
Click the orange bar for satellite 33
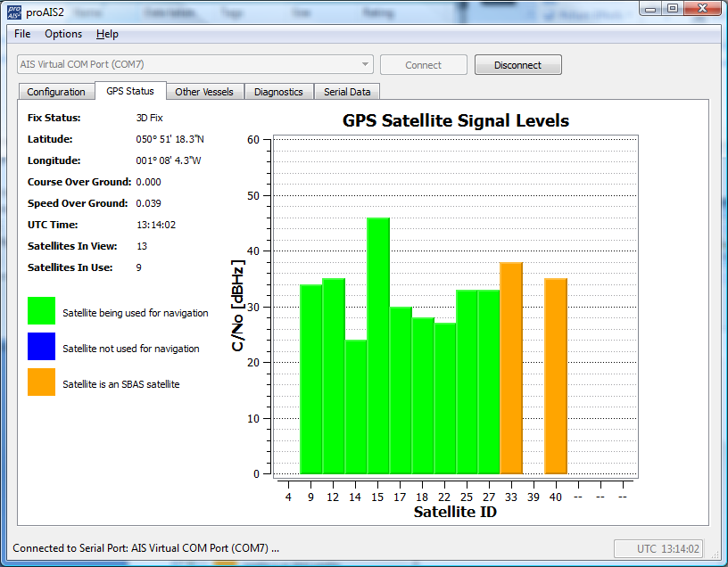point(511,366)
